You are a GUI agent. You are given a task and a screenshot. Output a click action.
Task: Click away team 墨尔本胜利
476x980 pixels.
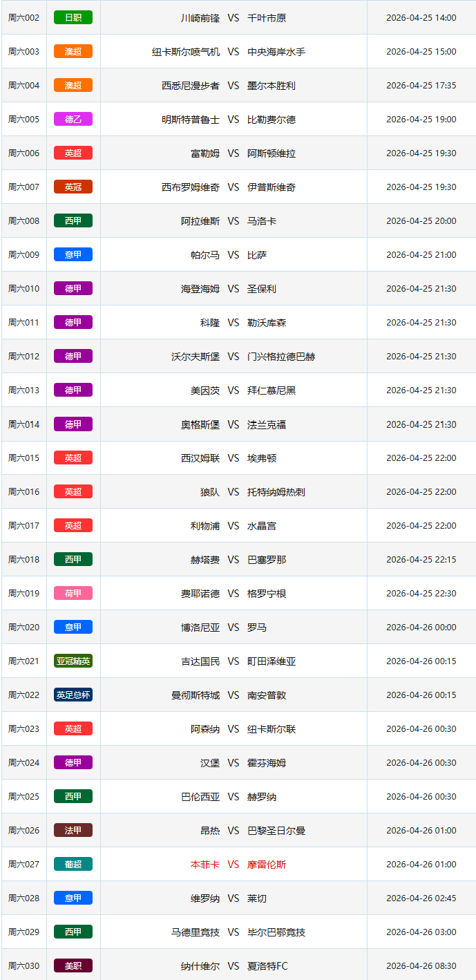pos(272,86)
